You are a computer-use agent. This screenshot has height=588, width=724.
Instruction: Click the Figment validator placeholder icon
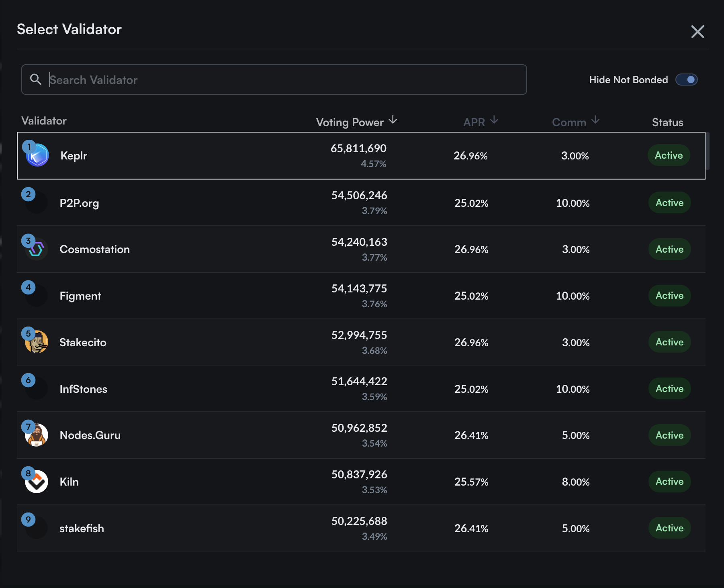[36, 295]
